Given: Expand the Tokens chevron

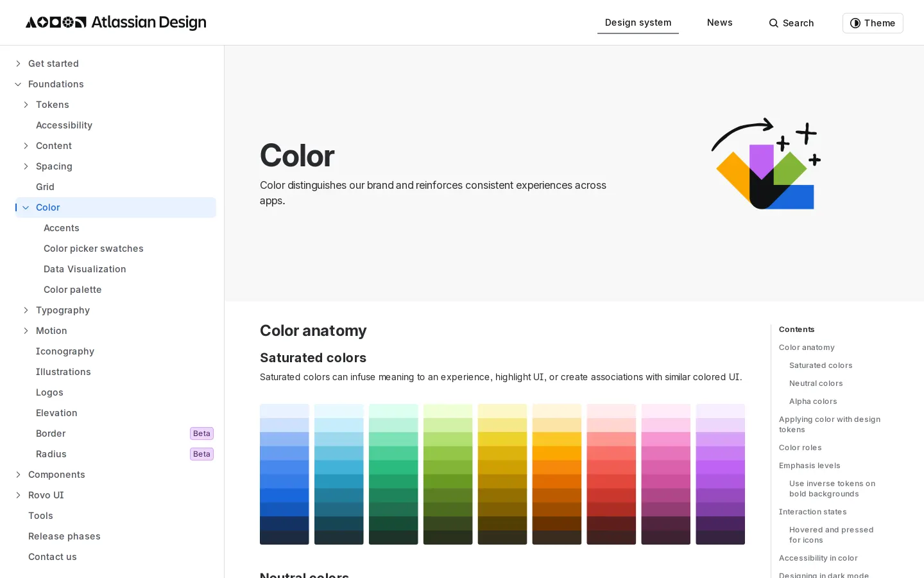Looking at the screenshot, I should click(26, 105).
